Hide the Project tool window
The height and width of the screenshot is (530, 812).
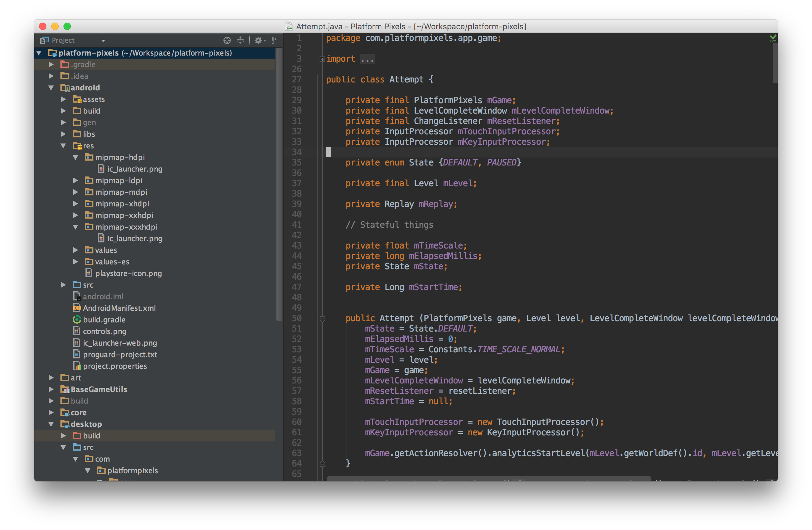point(275,40)
